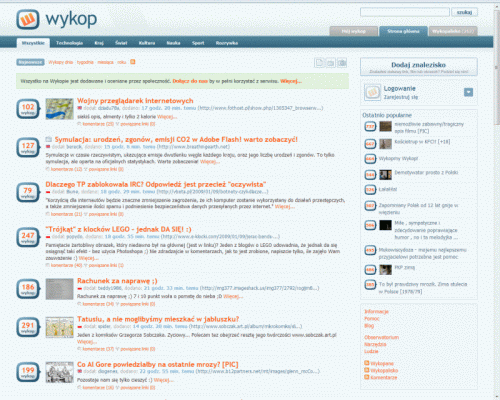This screenshot has width=500, height=400.
Task: Switch to the compact list view icon
Action: coord(319,63)
